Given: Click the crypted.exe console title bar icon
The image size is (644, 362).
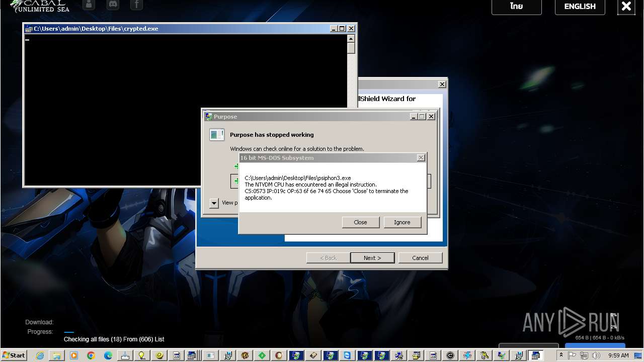Looking at the screenshot, I should [29, 29].
